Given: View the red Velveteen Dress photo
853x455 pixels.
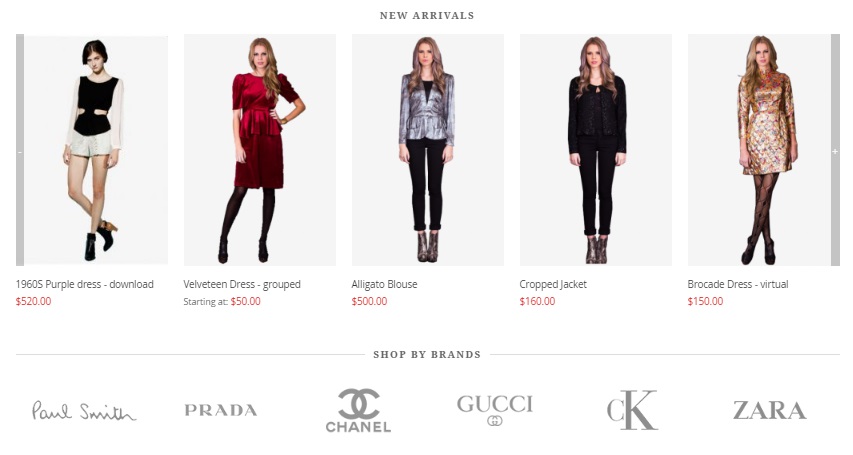Looking at the screenshot, I should (259, 150).
